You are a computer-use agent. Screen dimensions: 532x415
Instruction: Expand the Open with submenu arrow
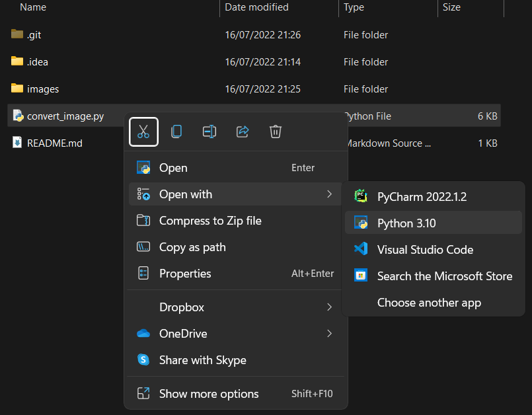(329, 194)
